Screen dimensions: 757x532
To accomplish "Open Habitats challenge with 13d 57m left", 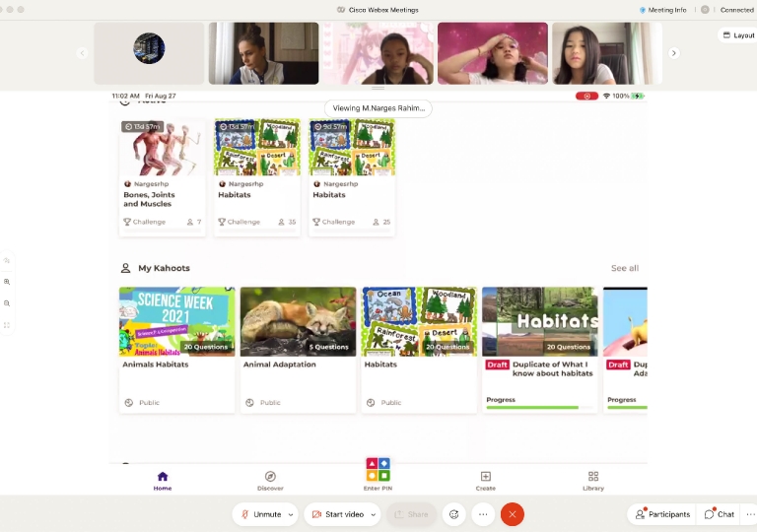I will [257, 176].
